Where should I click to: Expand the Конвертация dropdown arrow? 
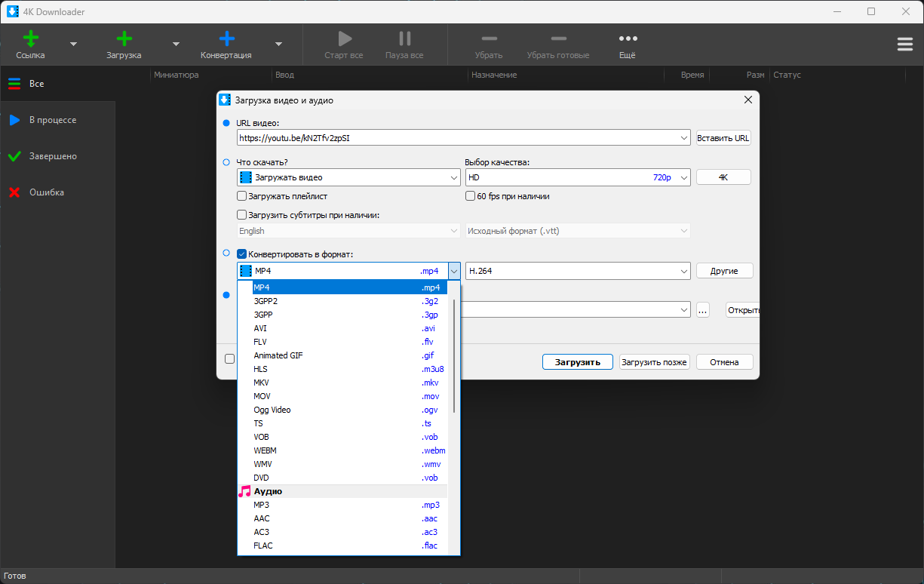click(278, 44)
